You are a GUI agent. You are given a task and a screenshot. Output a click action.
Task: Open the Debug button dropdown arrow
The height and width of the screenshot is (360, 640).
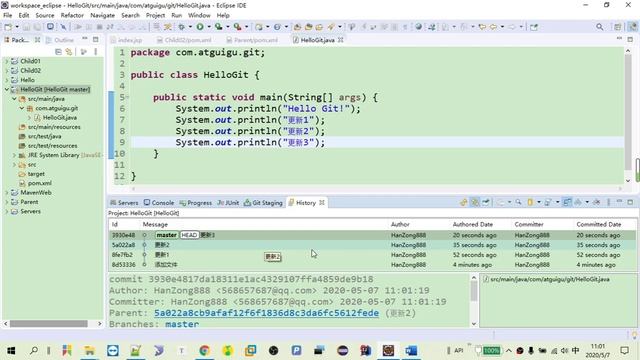[190, 27]
